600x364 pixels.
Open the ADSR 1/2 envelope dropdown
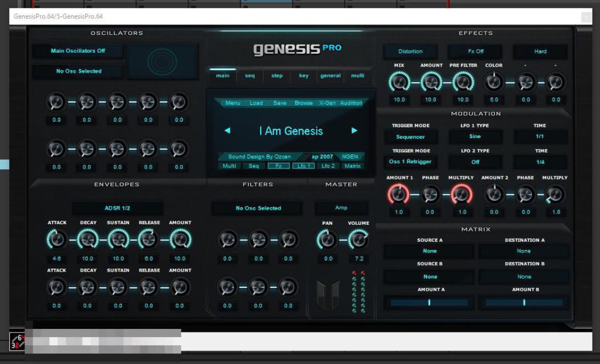click(117, 208)
